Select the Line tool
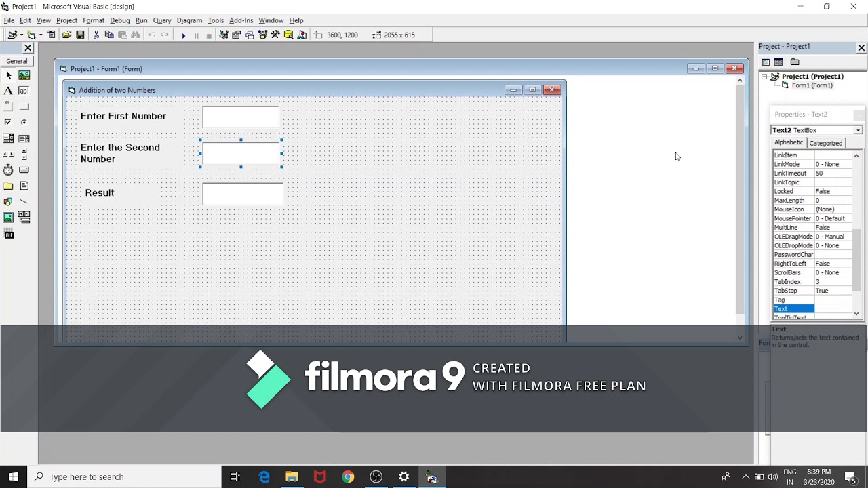The image size is (868, 488). click(24, 201)
